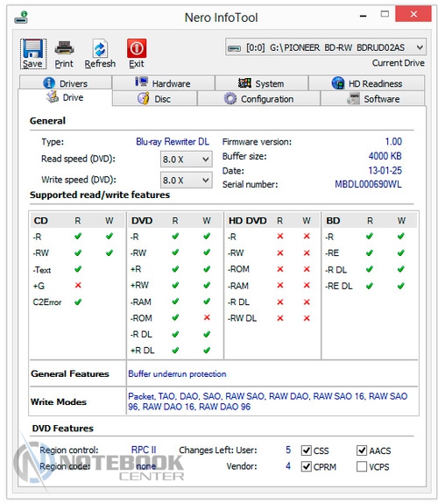This screenshot has width=438, height=504.
Task: Click the red Exit icon
Action: (x=137, y=48)
